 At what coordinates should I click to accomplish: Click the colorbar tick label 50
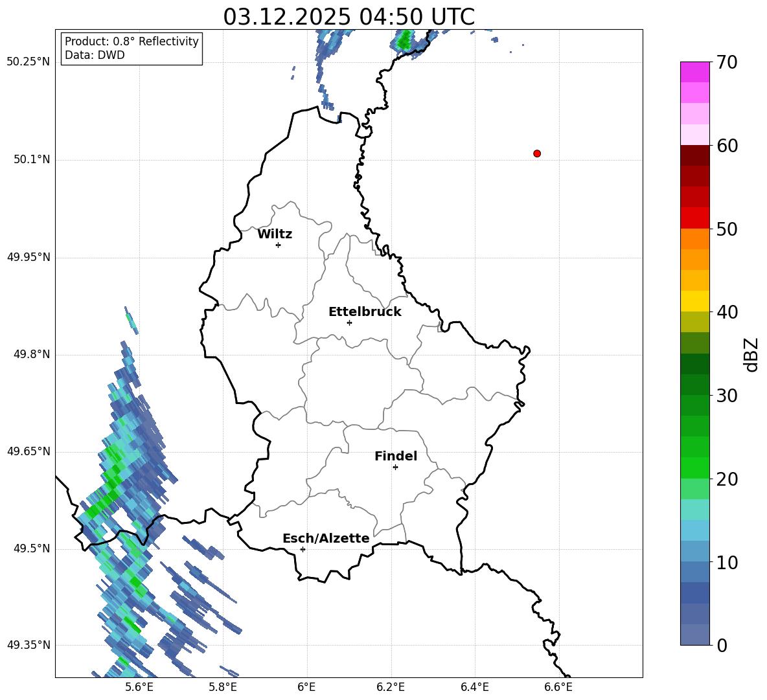click(x=727, y=229)
